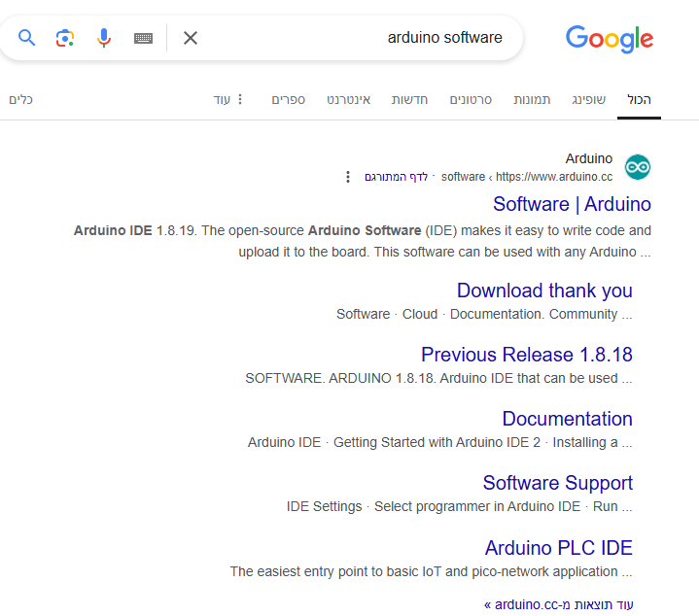Open the Previous Release 1.8.18 link
Image resolution: width=699 pixels, height=616 pixels.
pyautogui.click(x=526, y=355)
